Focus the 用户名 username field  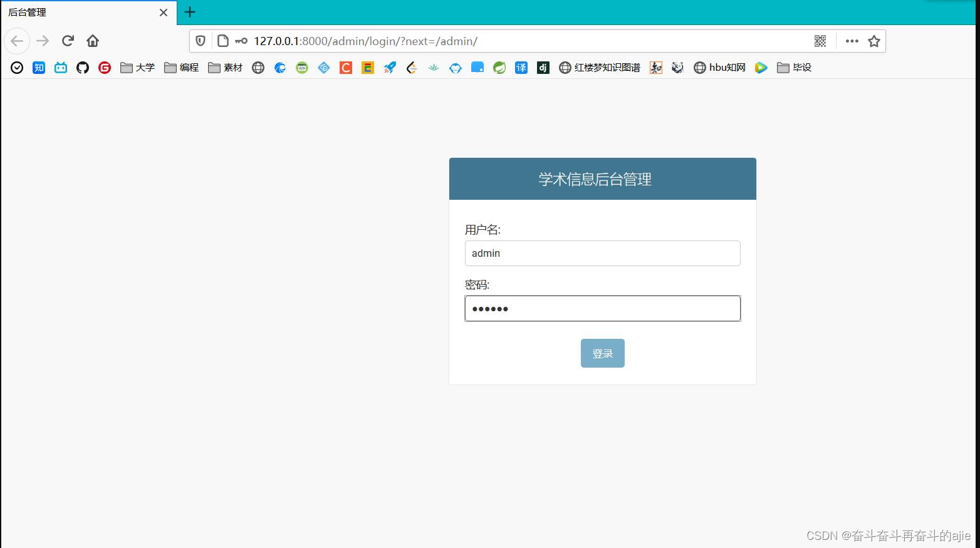tap(603, 253)
